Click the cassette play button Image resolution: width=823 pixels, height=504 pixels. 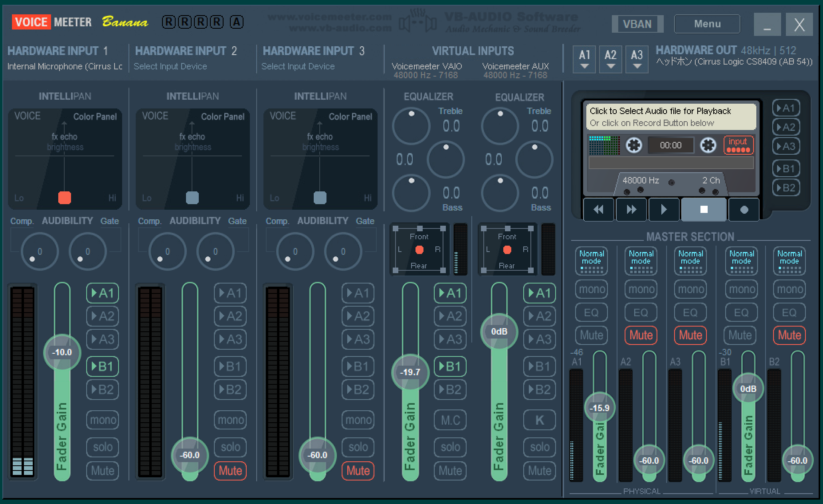(x=663, y=209)
